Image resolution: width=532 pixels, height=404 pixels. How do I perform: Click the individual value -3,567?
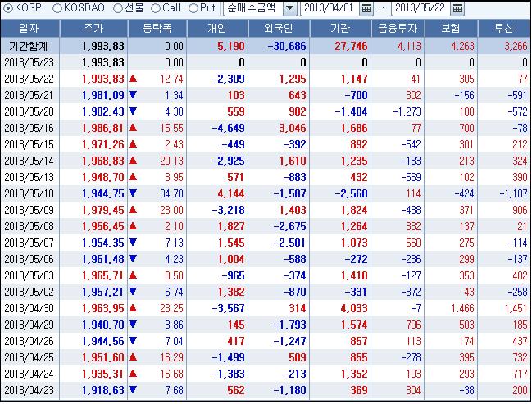point(229,308)
